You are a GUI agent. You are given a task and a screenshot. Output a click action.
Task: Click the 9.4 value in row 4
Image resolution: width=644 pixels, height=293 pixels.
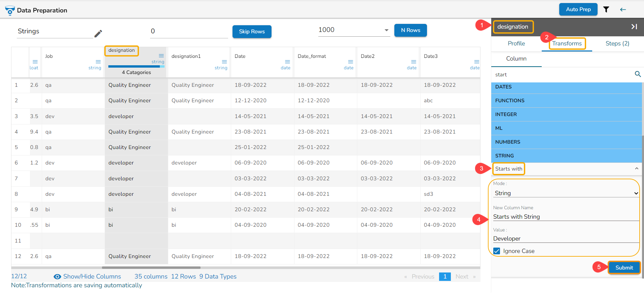pyautogui.click(x=34, y=132)
